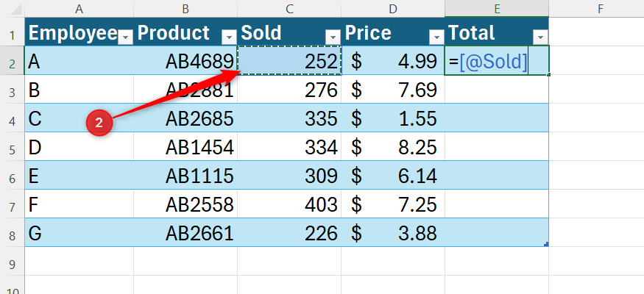Screen dimensions: 644x294
Task: Click the Sold header cell
Action: [x=289, y=32]
